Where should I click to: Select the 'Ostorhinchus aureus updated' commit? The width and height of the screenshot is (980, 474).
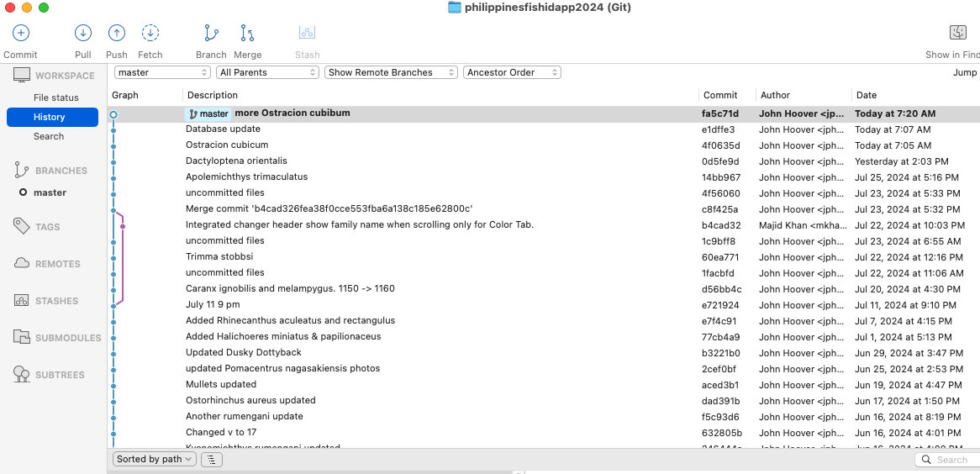[x=544, y=401]
